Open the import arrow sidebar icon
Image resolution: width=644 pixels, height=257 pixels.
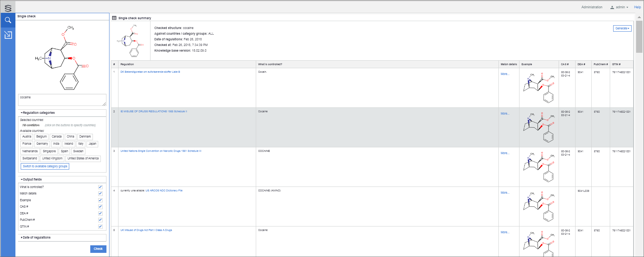[8, 35]
